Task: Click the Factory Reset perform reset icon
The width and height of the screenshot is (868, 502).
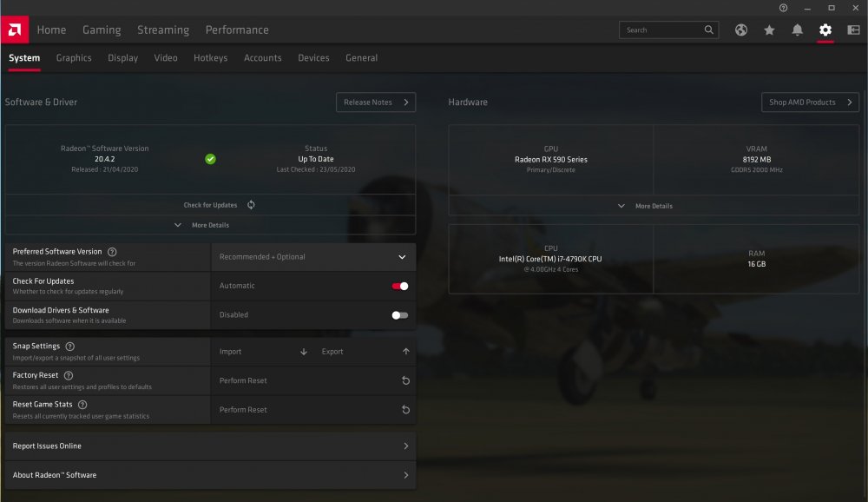Action: (405, 380)
